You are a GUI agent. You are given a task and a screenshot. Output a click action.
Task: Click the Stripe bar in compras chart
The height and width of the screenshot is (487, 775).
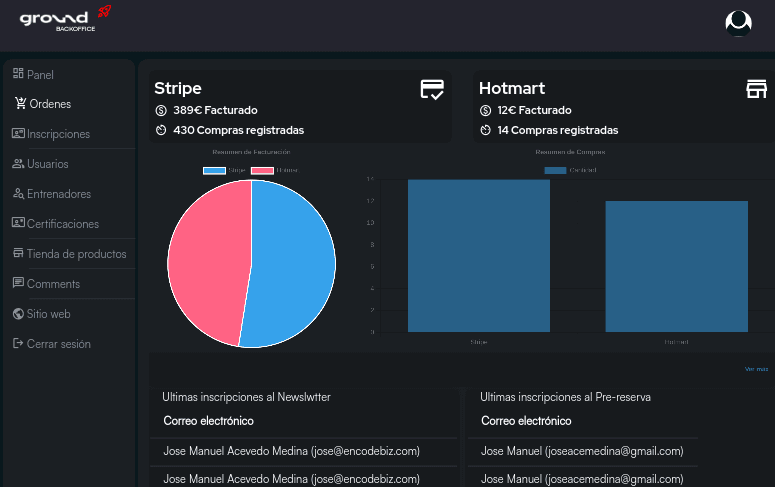[479, 256]
